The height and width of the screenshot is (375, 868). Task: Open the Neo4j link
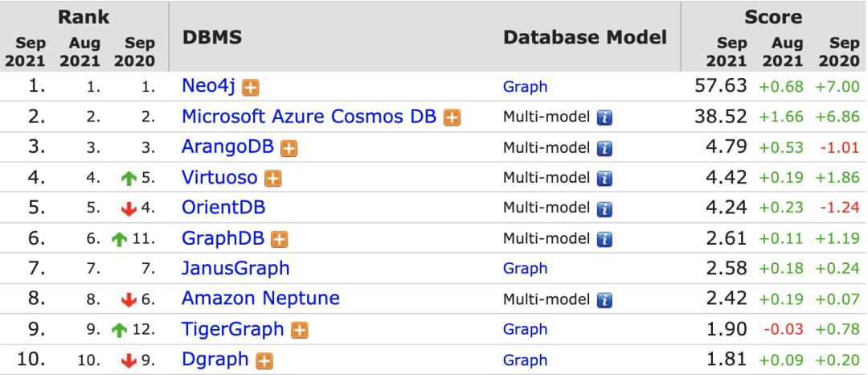(x=209, y=86)
